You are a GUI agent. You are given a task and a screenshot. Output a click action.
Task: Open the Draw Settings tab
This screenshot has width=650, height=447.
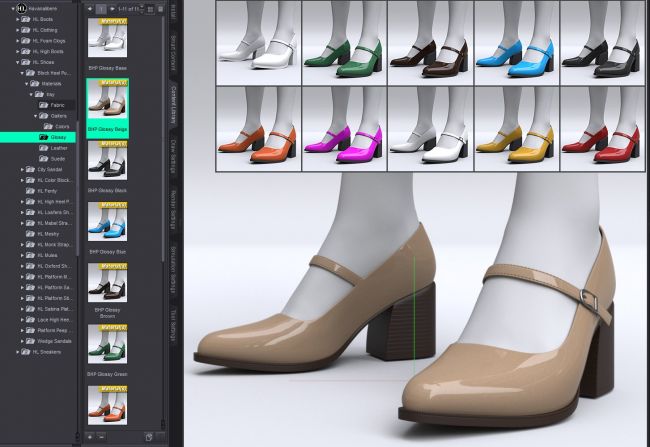point(173,158)
